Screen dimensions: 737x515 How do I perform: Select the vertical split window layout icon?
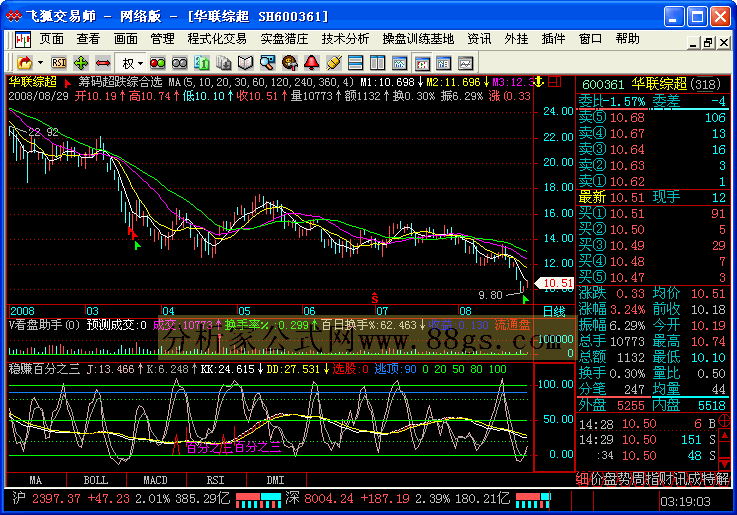click(x=377, y=62)
